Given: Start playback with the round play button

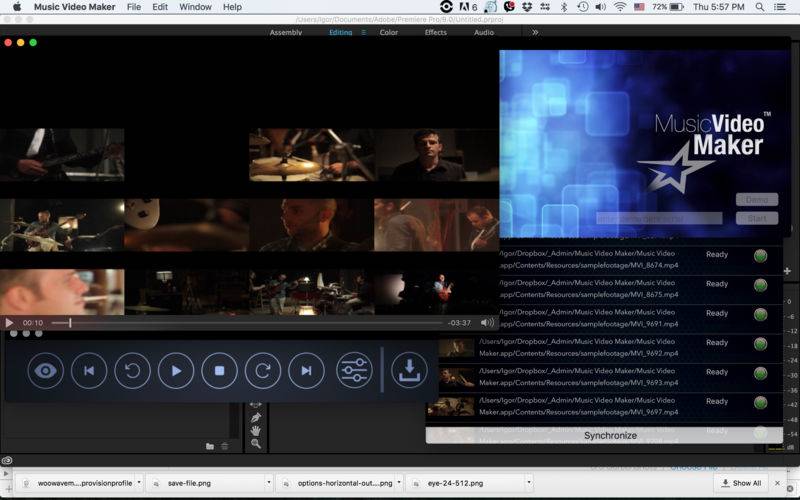Looking at the screenshot, I should click(x=176, y=371).
